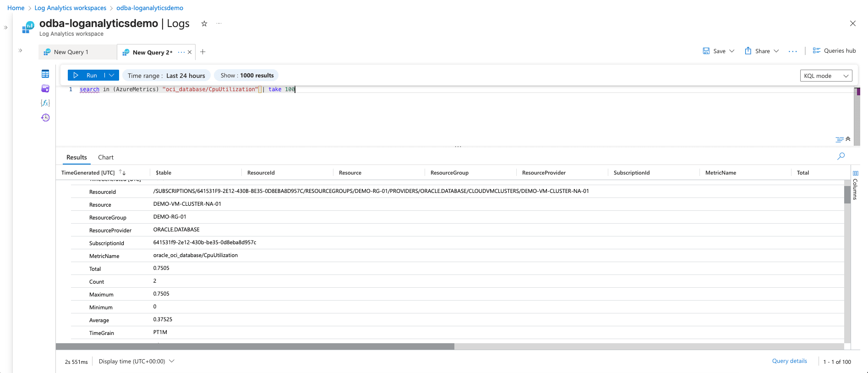
Task: Click the results vertical scrollbar thumb
Action: tap(847, 194)
